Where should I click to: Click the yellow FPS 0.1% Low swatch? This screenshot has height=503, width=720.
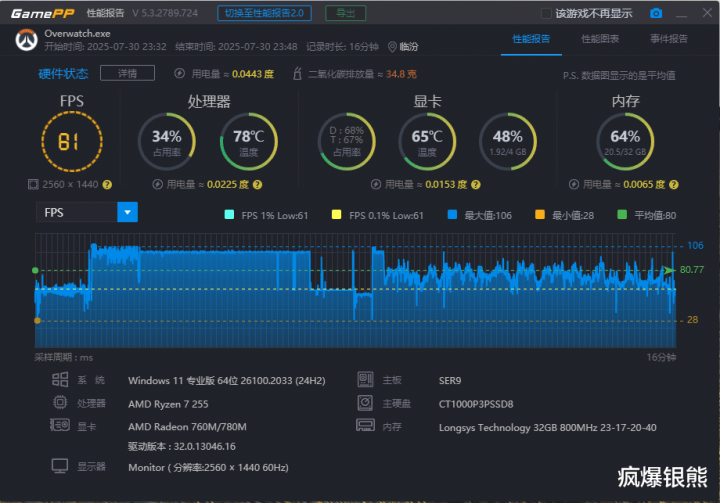pos(337,215)
